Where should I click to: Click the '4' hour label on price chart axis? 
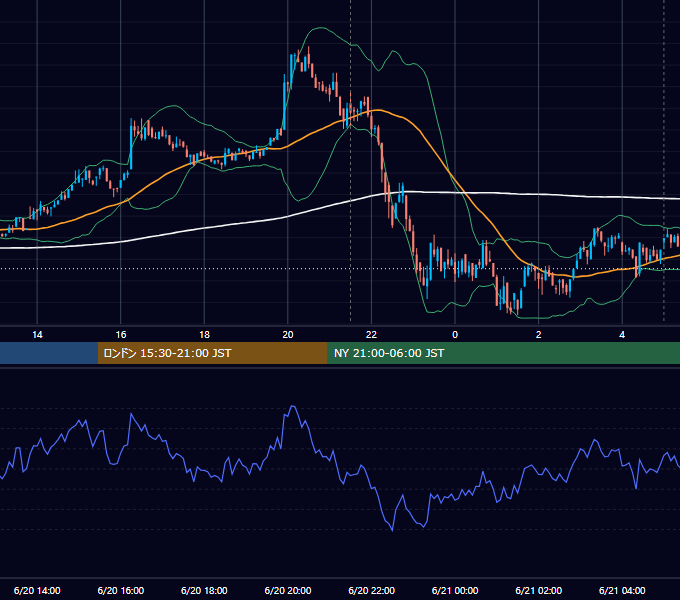click(x=622, y=335)
